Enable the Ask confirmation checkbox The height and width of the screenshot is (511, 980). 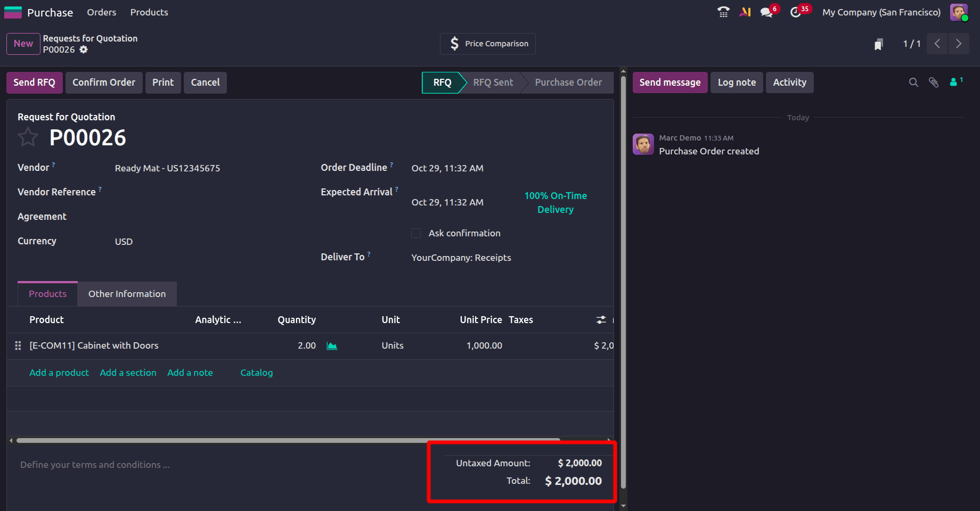[416, 233]
